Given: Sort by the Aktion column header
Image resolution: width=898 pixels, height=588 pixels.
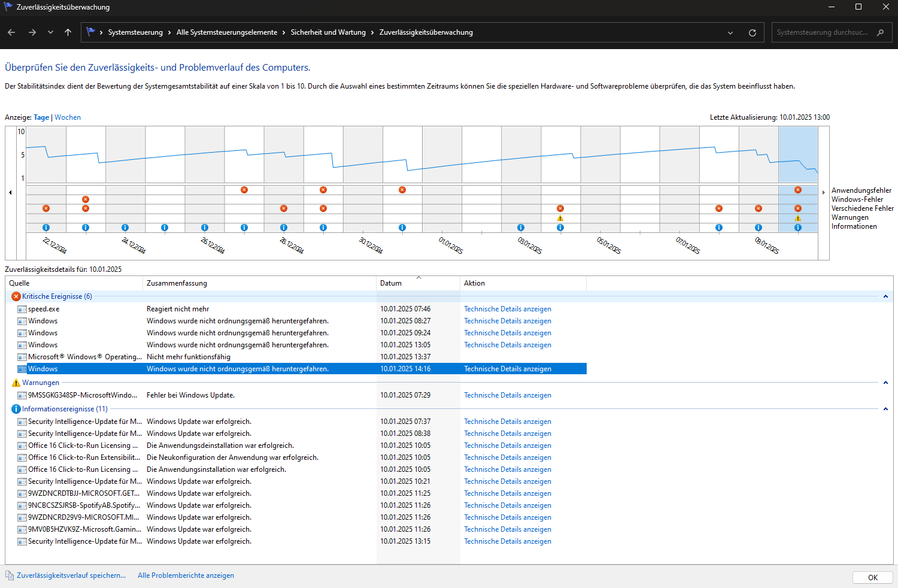Looking at the screenshot, I should [523, 283].
